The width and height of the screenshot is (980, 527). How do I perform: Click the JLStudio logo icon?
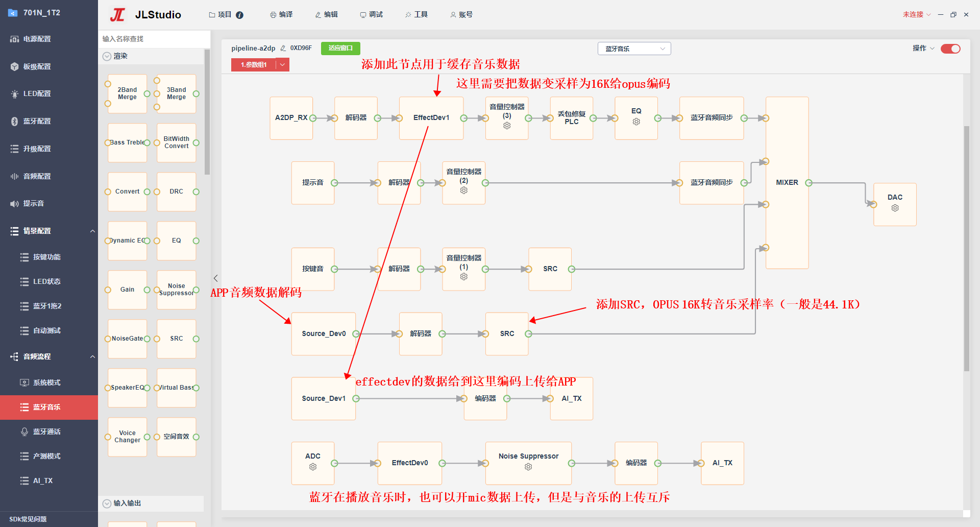pyautogui.click(x=117, y=15)
